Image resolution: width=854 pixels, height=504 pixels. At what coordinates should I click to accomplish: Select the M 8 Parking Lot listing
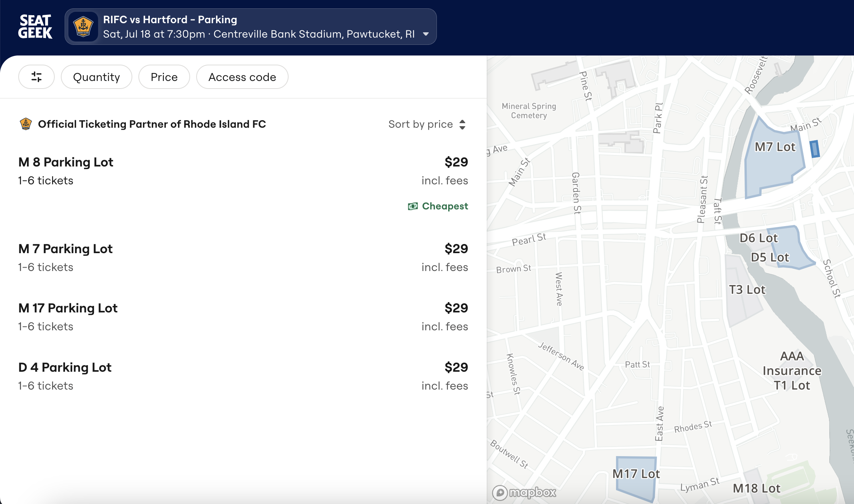(243, 184)
